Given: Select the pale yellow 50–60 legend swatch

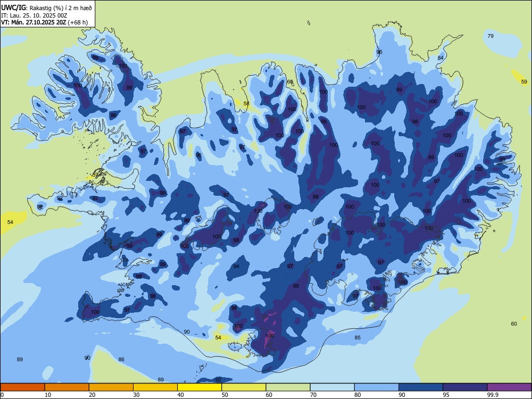Looking at the screenshot, I should click(x=244, y=387).
